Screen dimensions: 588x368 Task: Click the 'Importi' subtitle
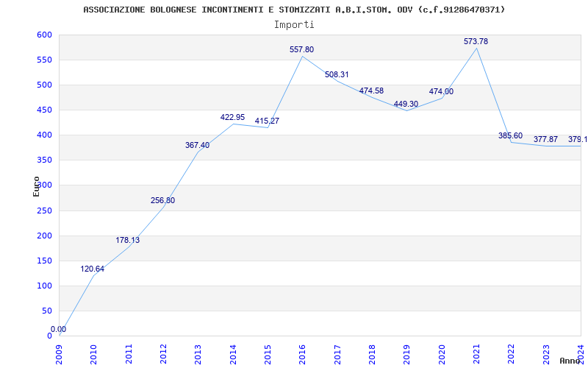pos(294,25)
